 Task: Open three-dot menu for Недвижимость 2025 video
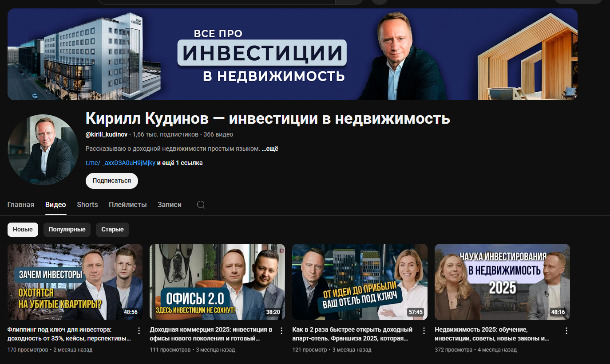[x=566, y=331]
